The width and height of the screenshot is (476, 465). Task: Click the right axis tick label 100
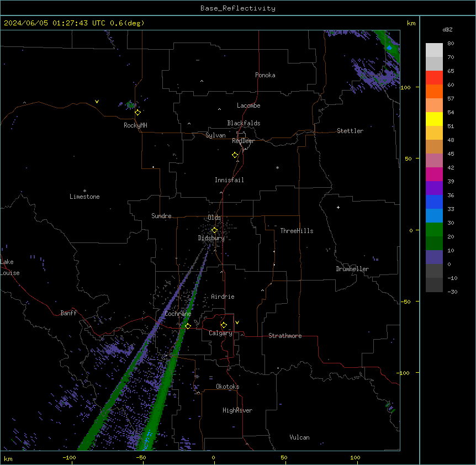pyautogui.click(x=405, y=87)
